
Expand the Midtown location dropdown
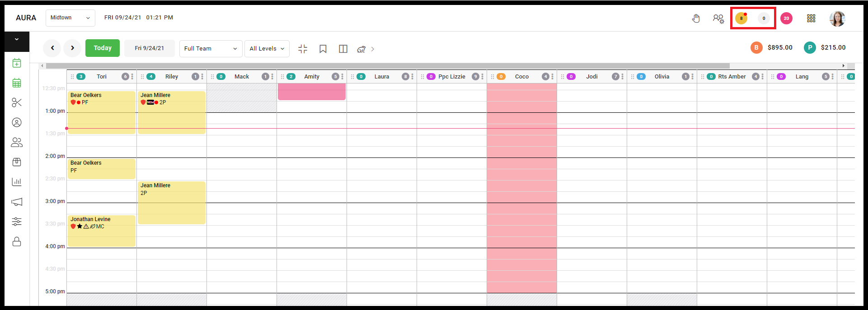pos(70,18)
